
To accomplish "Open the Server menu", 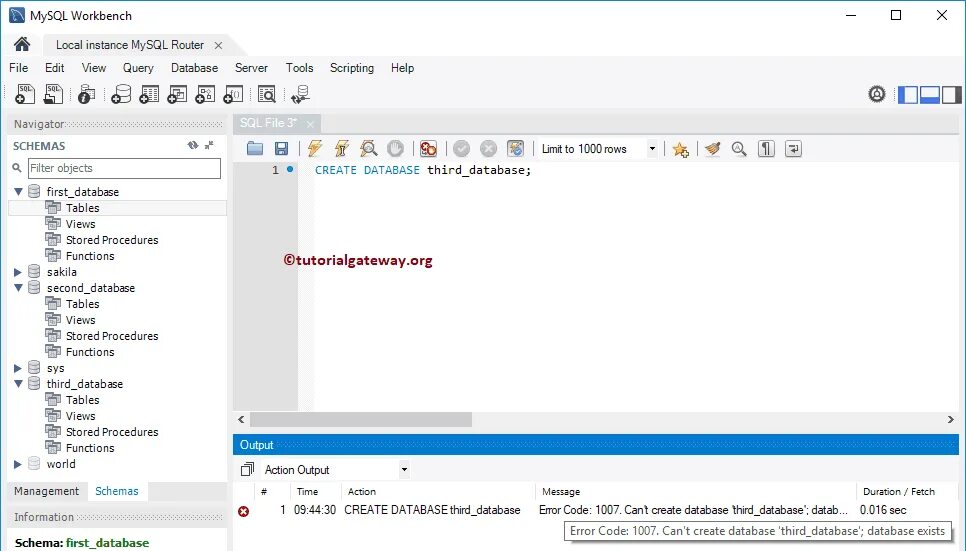I will (x=251, y=68).
